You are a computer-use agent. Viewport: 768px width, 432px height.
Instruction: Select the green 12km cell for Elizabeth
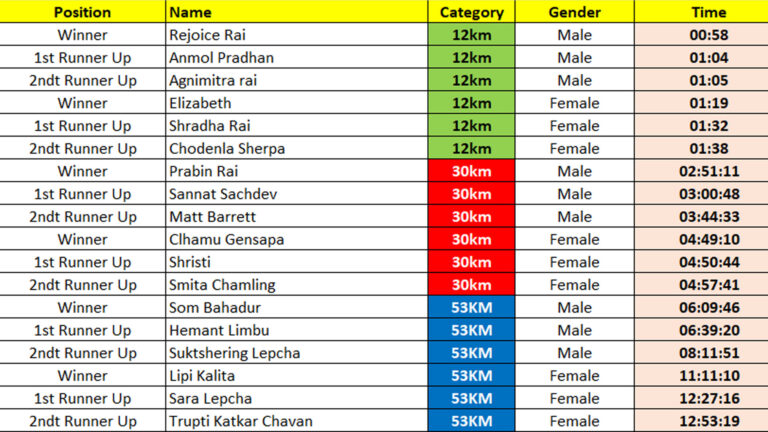471,103
